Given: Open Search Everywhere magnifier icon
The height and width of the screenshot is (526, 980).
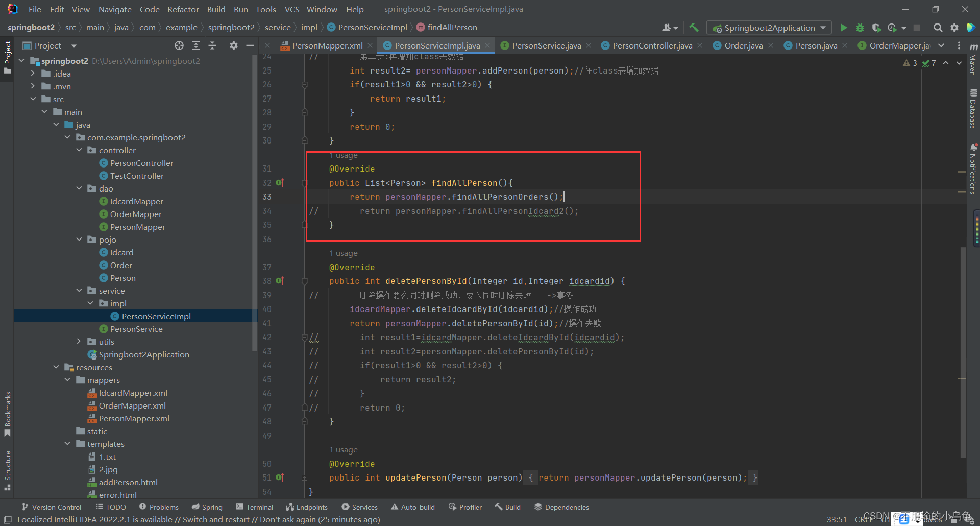Looking at the screenshot, I should (x=938, y=28).
